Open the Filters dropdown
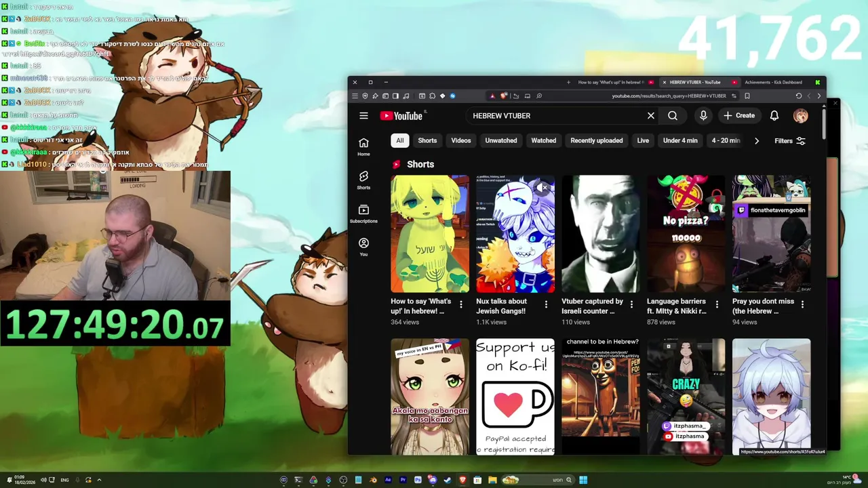Viewport: 868px width, 488px height. tap(790, 141)
